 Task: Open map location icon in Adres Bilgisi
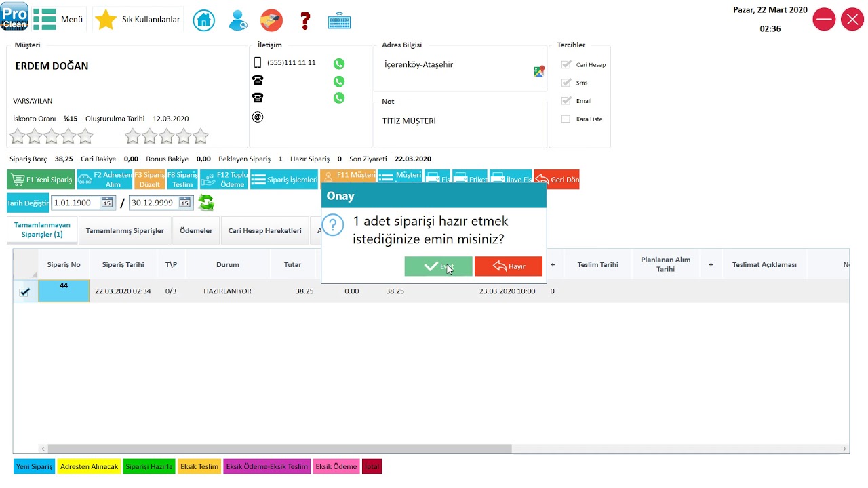[x=539, y=71]
